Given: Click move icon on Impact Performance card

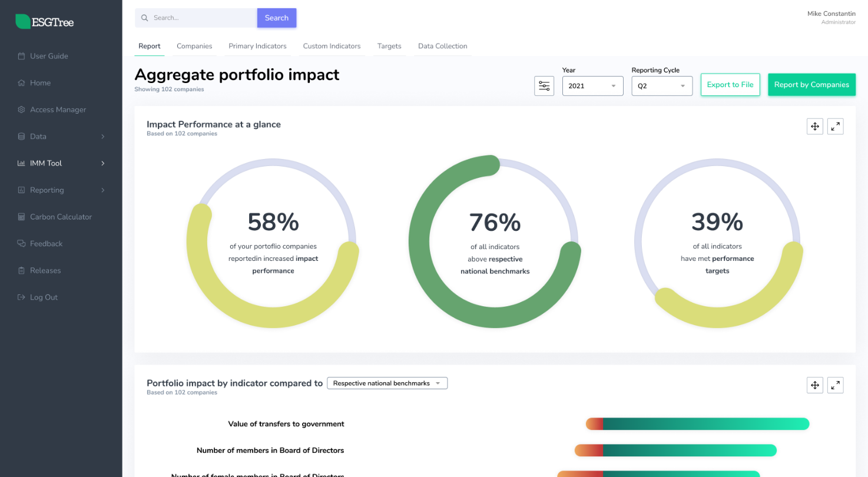Looking at the screenshot, I should (815, 126).
